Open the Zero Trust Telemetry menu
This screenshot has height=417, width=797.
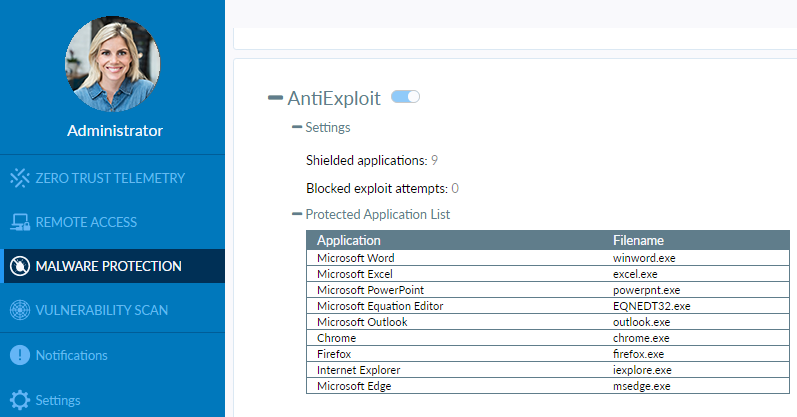[x=110, y=178]
